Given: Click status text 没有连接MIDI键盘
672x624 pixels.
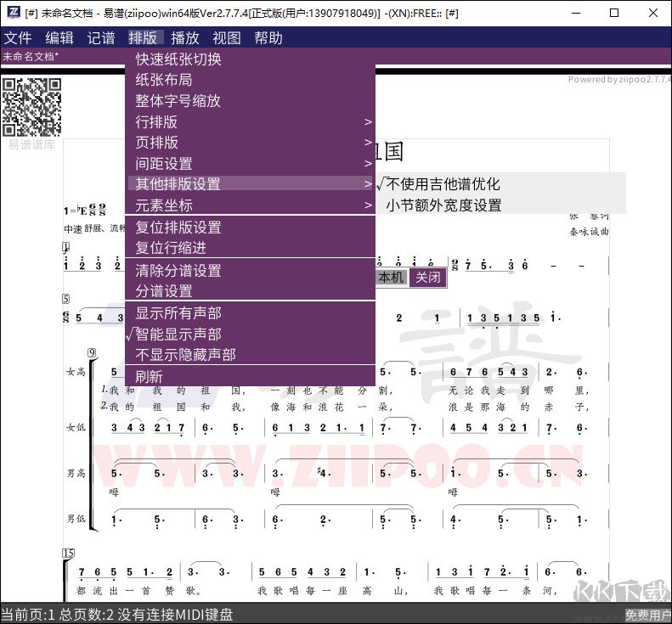Looking at the screenshot, I should point(175,615).
